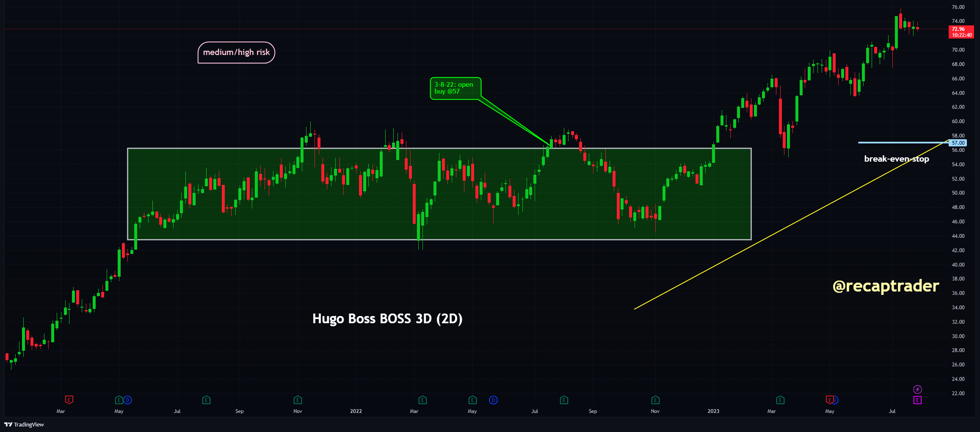
Task: Click the 28.00 price axis label
Action: point(958,350)
